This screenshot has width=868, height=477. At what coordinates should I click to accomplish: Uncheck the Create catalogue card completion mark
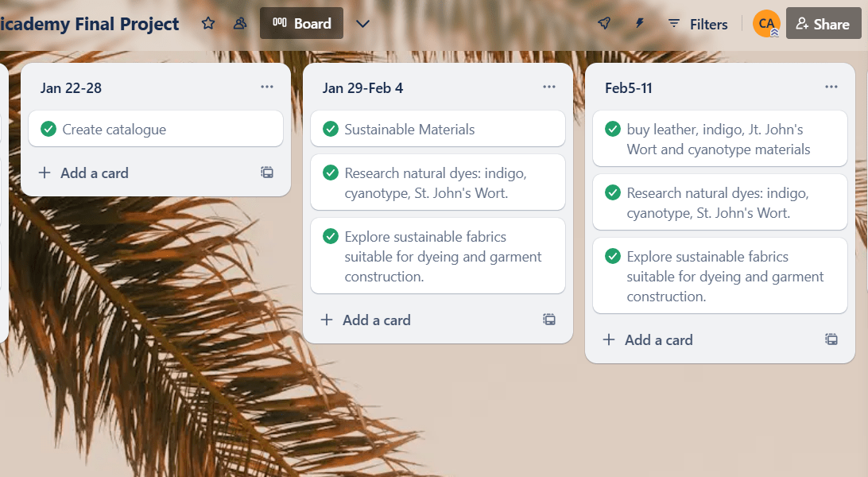[x=48, y=129]
